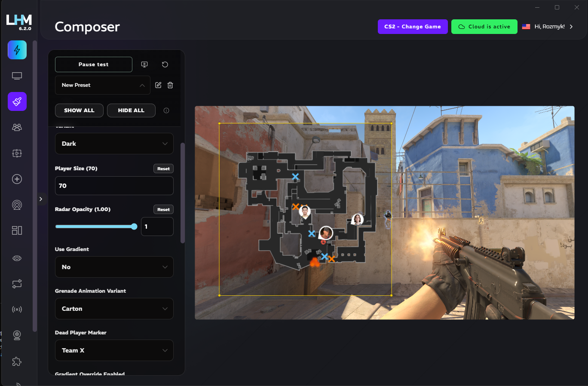Select the lightning Dashboard icon in sidebar
Viewport: 588px width, 386px height.
pyautogui.click(x=17, y=50)
